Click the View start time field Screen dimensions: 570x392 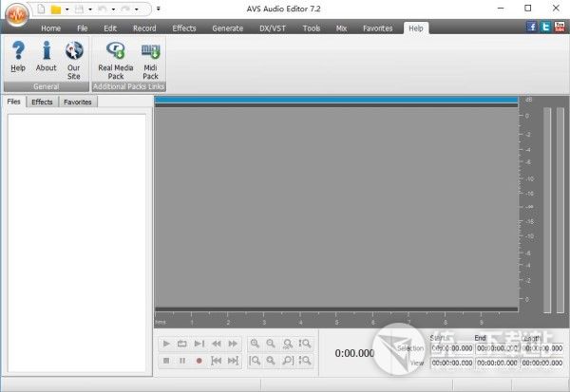(452, 363)
